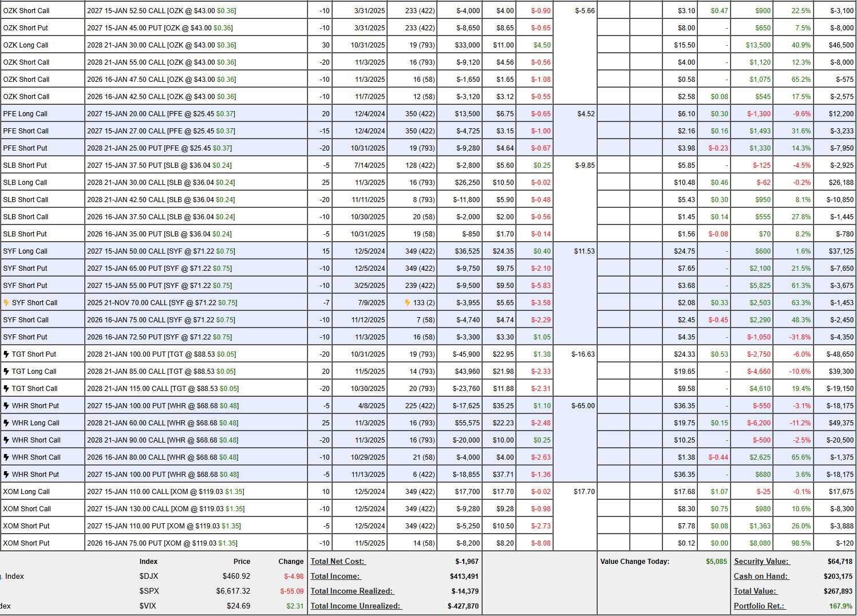857x616 pixels.
Task: Click the Cash on Hand link
Action: pos(761,576)
